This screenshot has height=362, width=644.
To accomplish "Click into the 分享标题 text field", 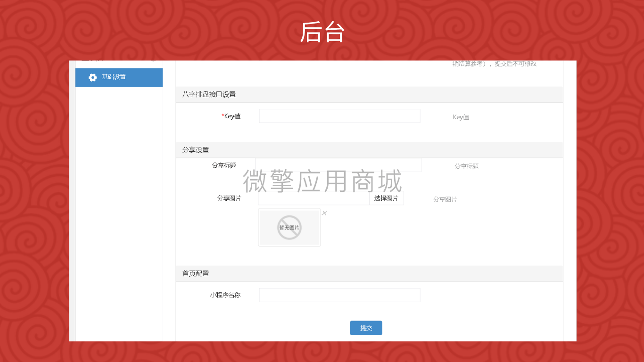I will click(338, 165).
